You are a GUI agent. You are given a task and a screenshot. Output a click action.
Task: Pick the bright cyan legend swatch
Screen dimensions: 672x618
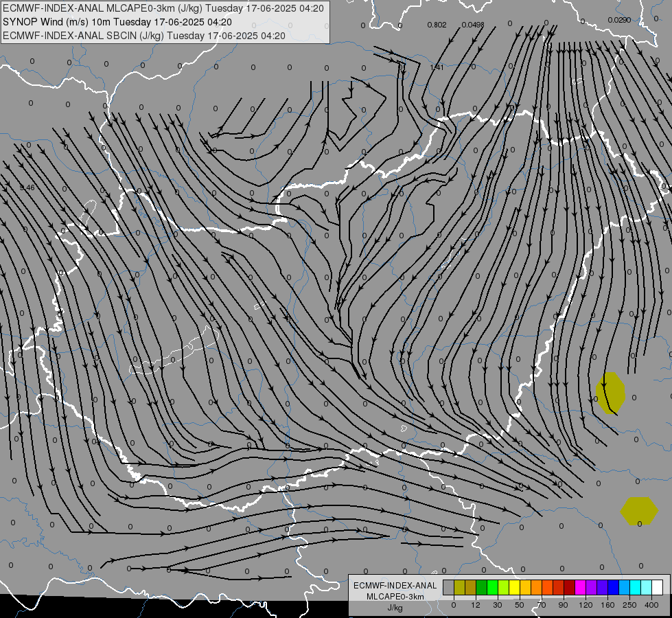[635, 587]
